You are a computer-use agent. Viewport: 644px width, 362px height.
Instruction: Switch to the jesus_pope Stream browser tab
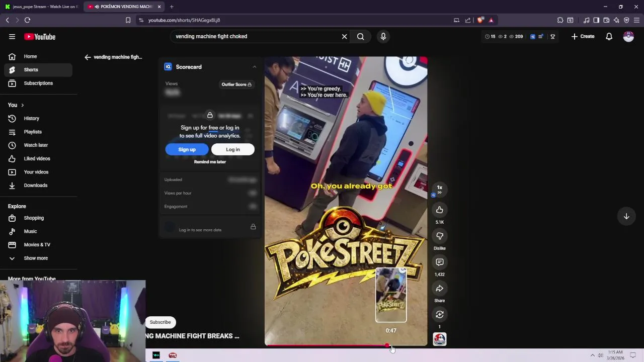point(41,7)
